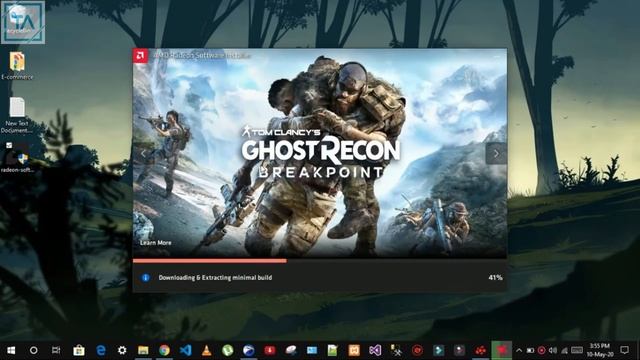Select the New Text Document desktop file
Viewport: 640px width, 360px height.
point(17,116)
